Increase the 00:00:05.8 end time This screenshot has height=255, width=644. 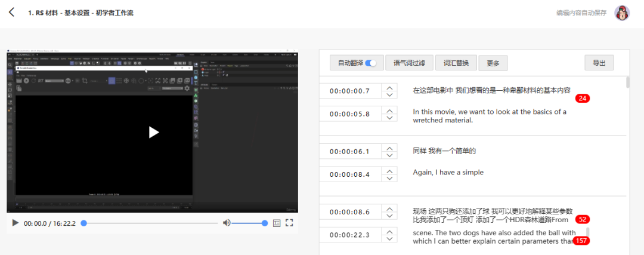click(389, 110)
